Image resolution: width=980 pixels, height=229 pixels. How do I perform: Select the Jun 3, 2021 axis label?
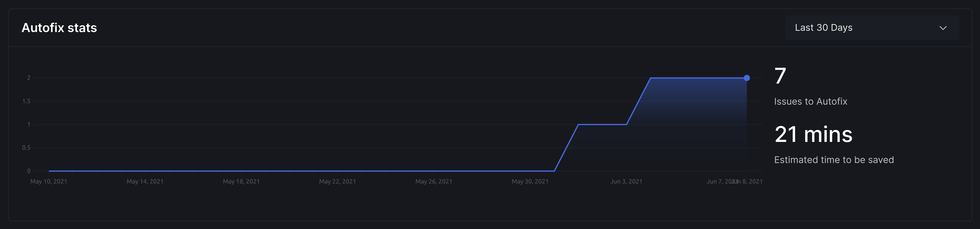626,181
